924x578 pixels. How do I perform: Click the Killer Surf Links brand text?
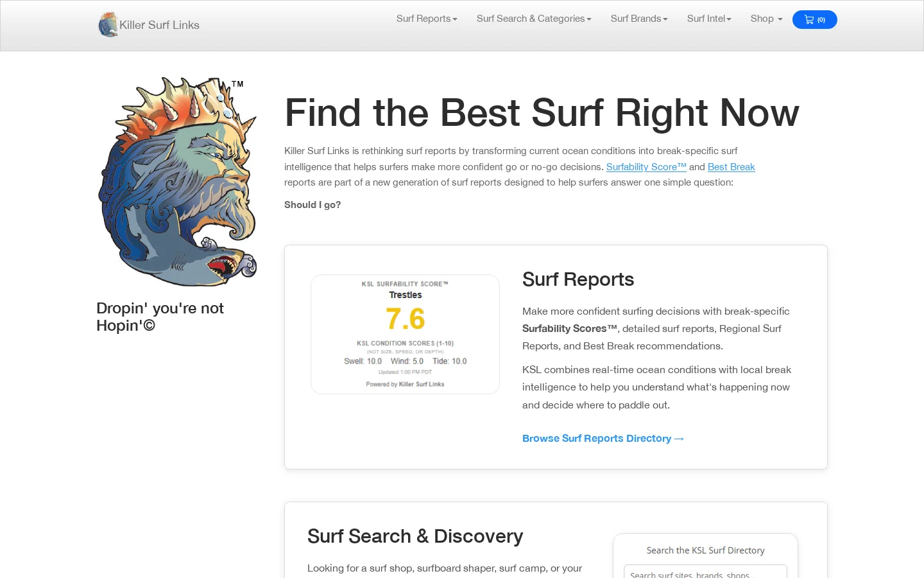click(159, 25)
